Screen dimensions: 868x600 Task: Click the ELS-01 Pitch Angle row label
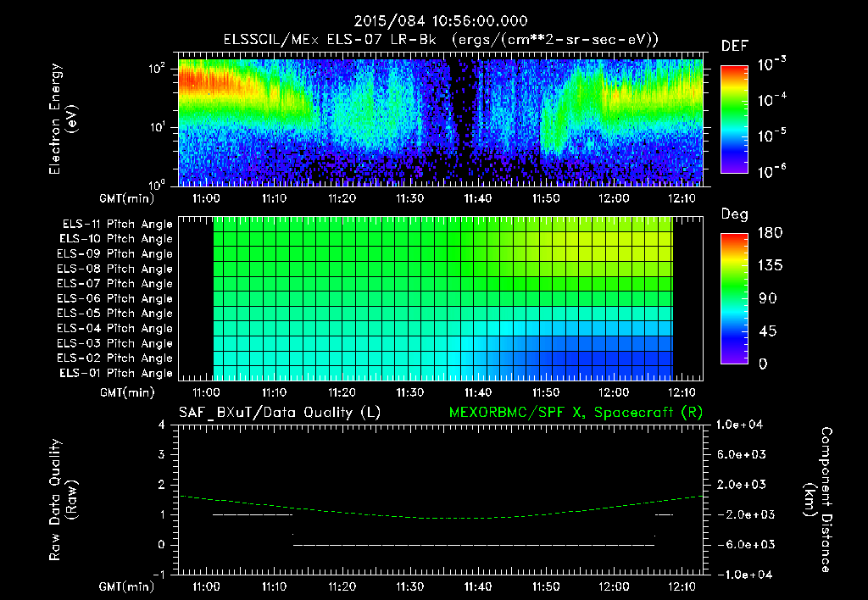coord(116,373)
